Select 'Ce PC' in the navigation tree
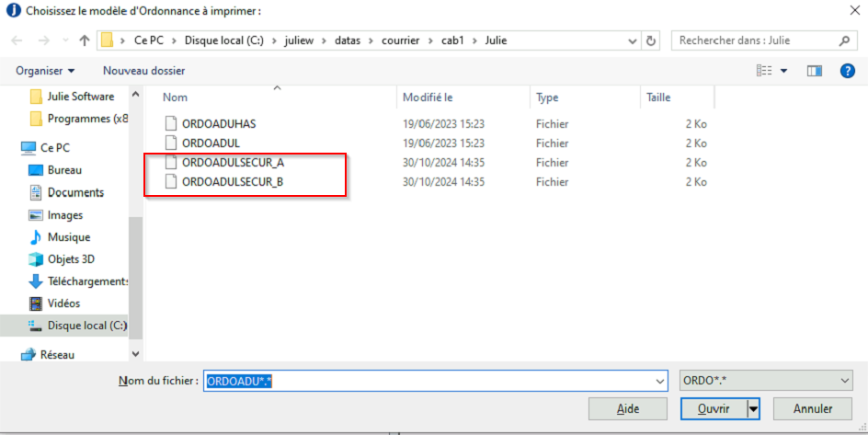The width and height of the screenshot is (868, 435). [45, 148]
